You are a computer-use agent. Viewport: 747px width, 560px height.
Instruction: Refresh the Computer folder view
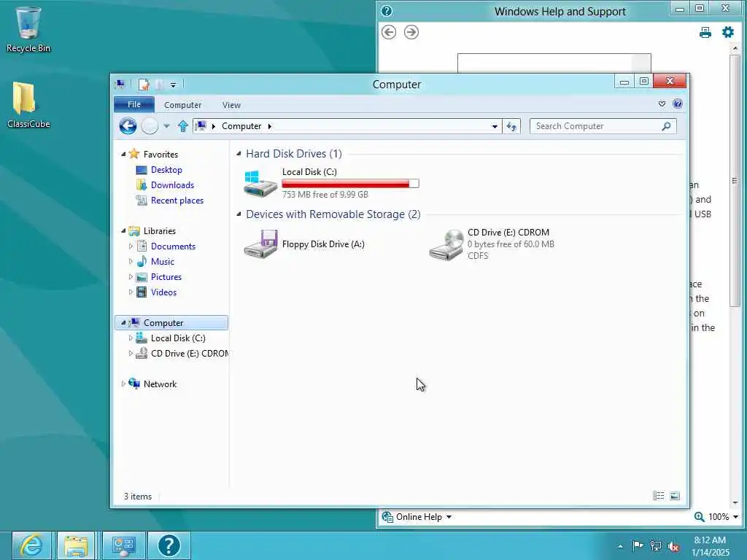pos(511,126)
